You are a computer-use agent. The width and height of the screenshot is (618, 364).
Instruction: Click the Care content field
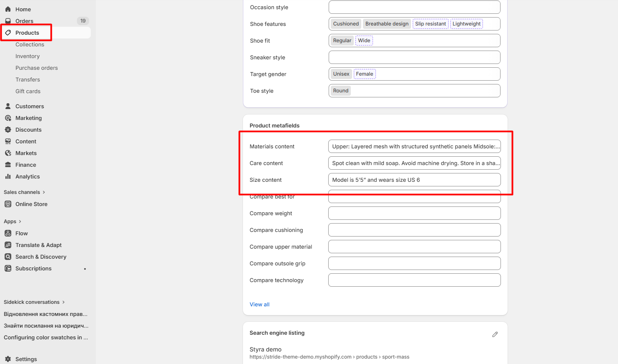click(x=414, y=163)
